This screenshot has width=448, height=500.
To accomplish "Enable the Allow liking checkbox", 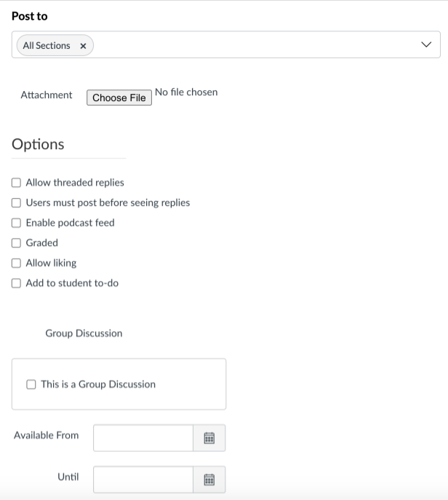I will point(16,263).
